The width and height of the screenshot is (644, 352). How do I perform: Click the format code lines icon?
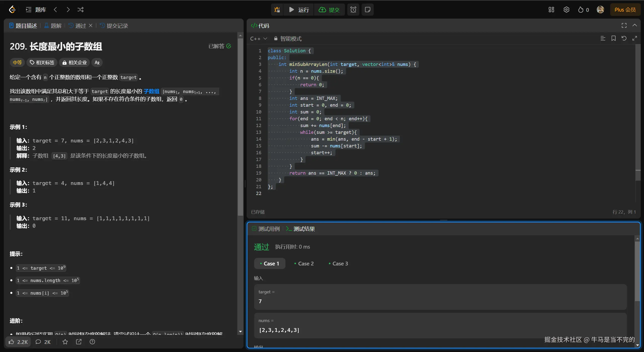[603, 38]
